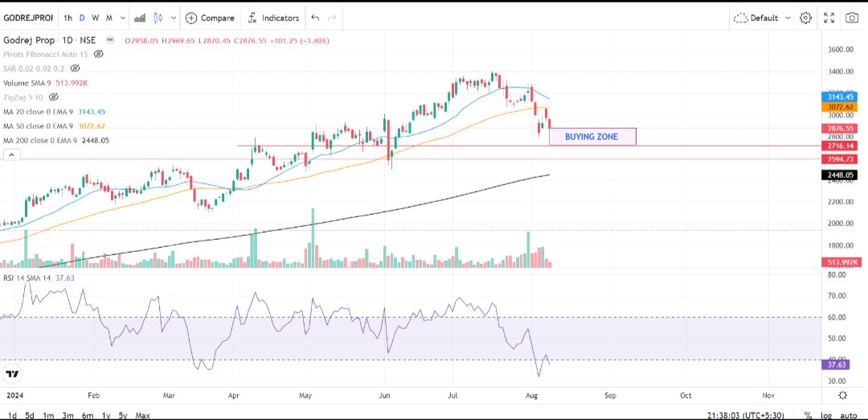This screenshot has width=868, height=420.
Task: Show the Pivots Fibonacci indicator via its eye icon
Action: (99, 54)
